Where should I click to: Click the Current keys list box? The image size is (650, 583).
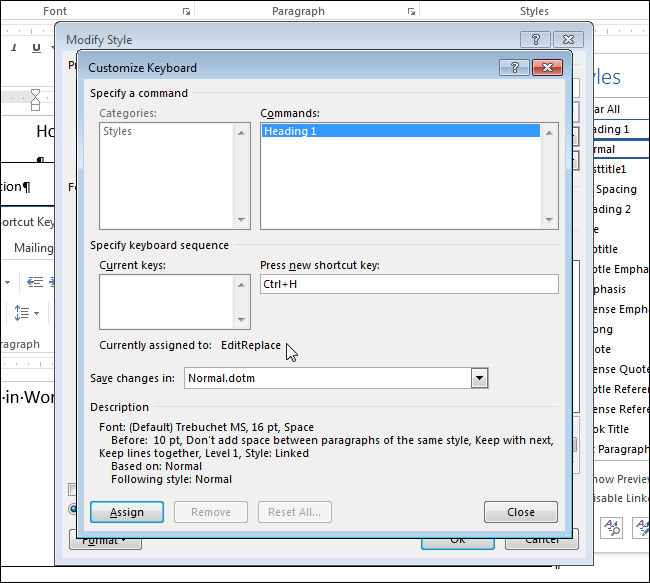175,302
